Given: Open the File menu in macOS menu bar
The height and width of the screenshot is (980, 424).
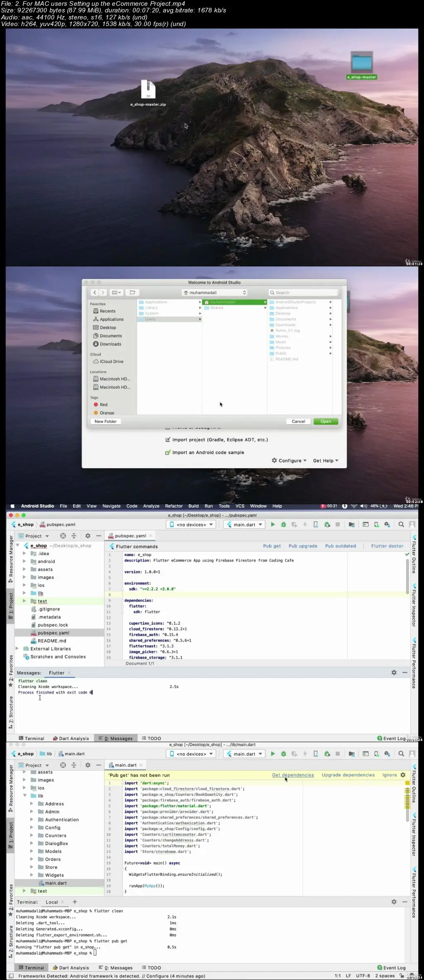Looking at the screenshot, I should point(63,506).
